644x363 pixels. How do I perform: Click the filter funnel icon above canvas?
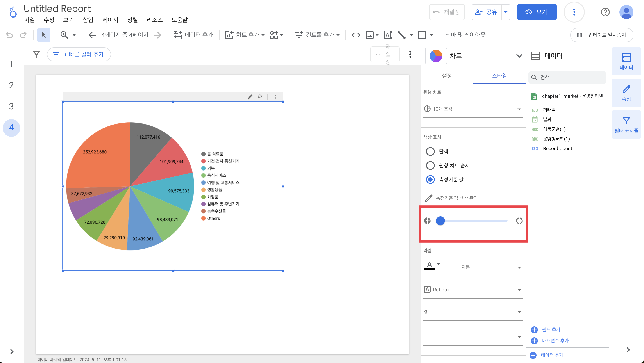pos(36,54)
